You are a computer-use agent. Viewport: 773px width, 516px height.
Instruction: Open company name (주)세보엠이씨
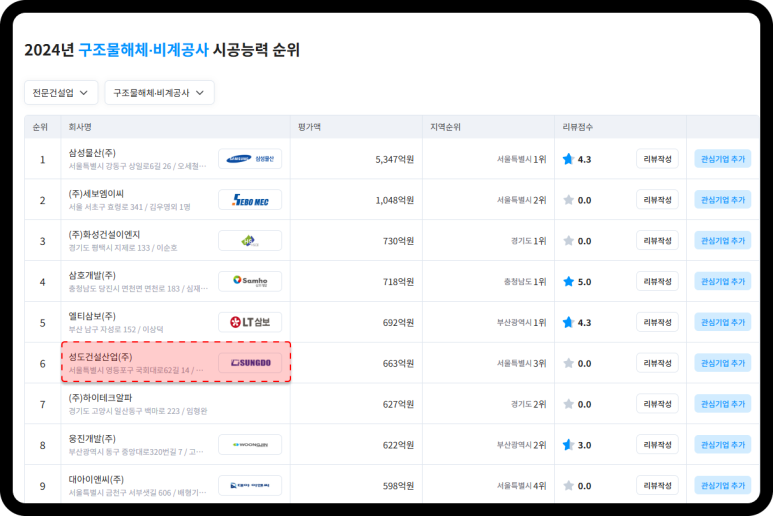coord(96,194)
